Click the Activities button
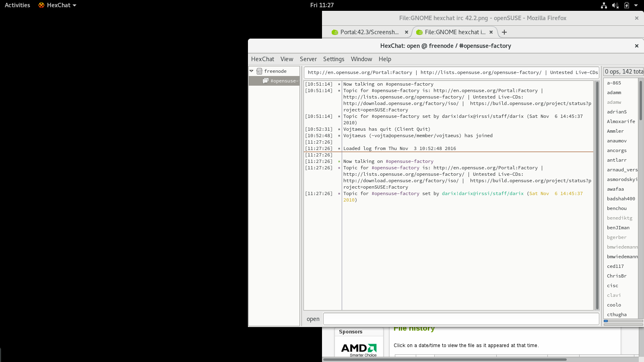This screenshot has width=644, height=362. coord(17,5)
